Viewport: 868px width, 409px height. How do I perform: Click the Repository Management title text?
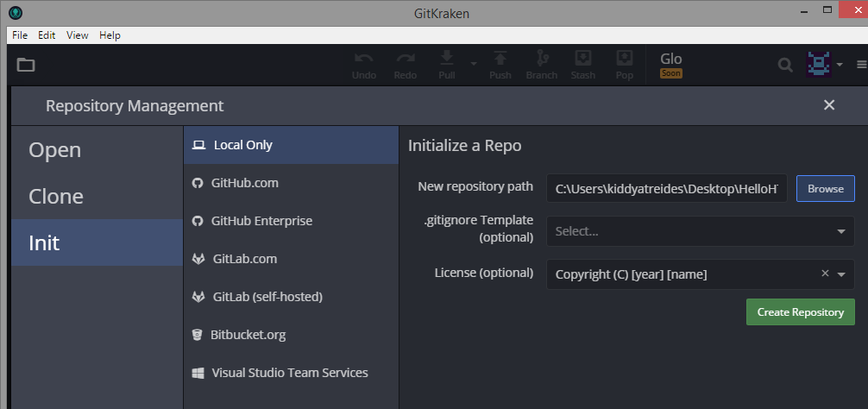point(135,105)
